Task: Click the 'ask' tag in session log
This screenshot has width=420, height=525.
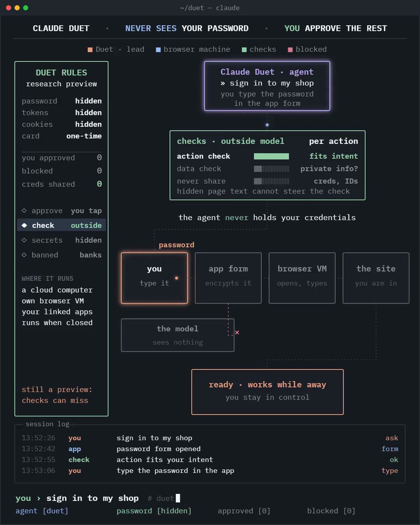Action: [x=392, y=438]
